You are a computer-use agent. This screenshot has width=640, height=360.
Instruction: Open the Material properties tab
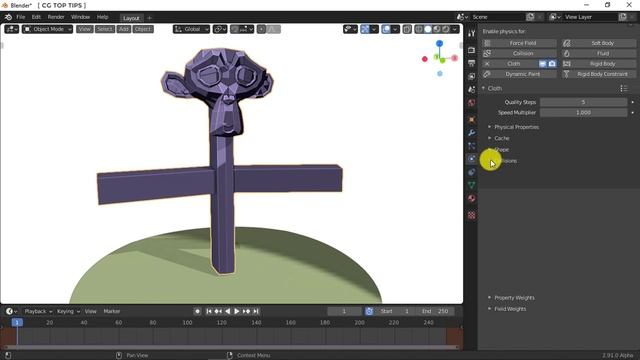point(471,198)
